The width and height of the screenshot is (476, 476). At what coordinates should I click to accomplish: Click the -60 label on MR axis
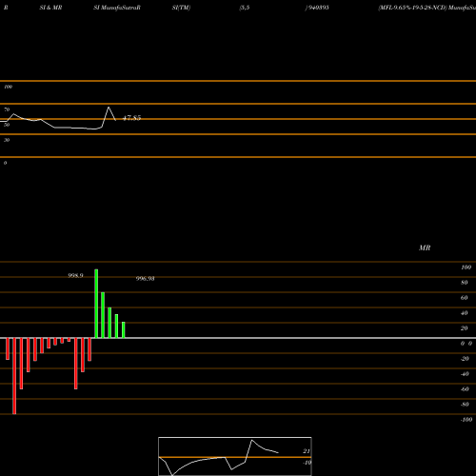click(465, 389)
